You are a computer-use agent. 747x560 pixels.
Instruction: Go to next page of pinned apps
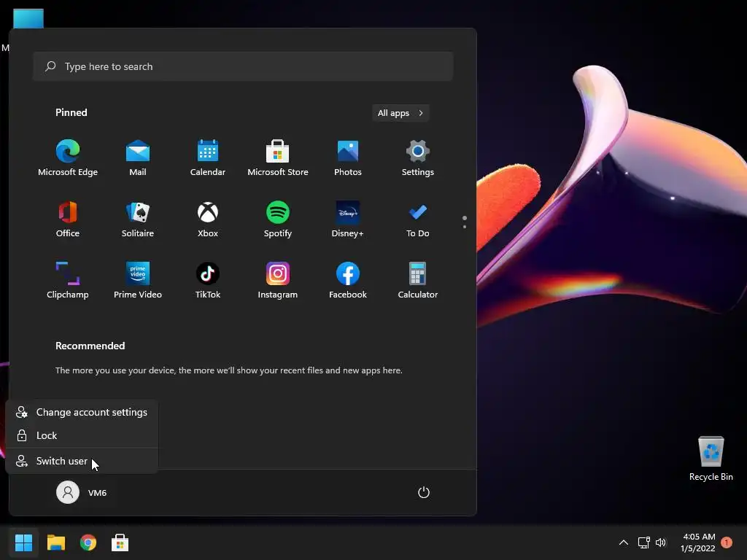point(465,226)
